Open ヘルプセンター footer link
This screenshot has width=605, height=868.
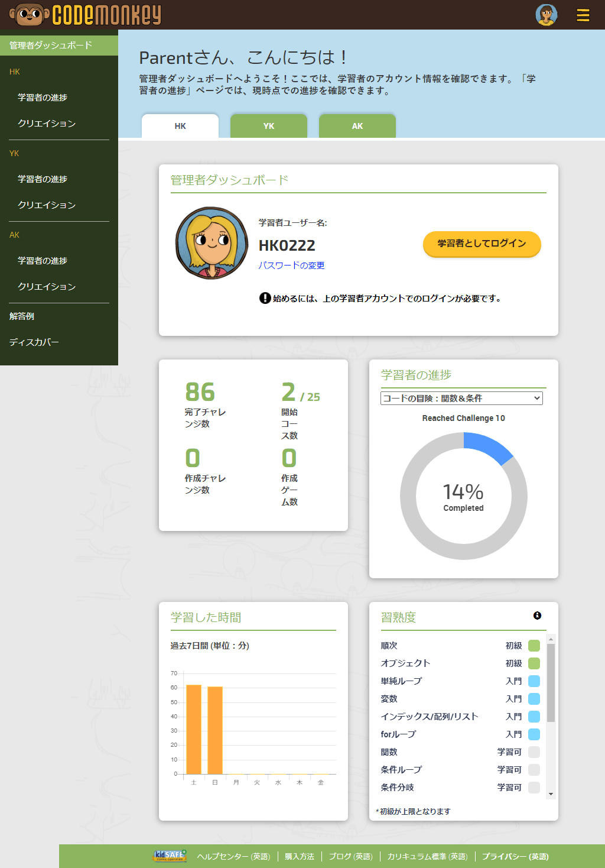[233, 856]
